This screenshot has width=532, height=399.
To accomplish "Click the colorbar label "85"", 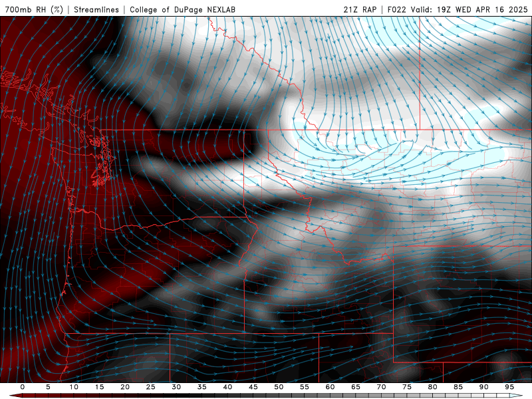I will click(x=458, y=387).
